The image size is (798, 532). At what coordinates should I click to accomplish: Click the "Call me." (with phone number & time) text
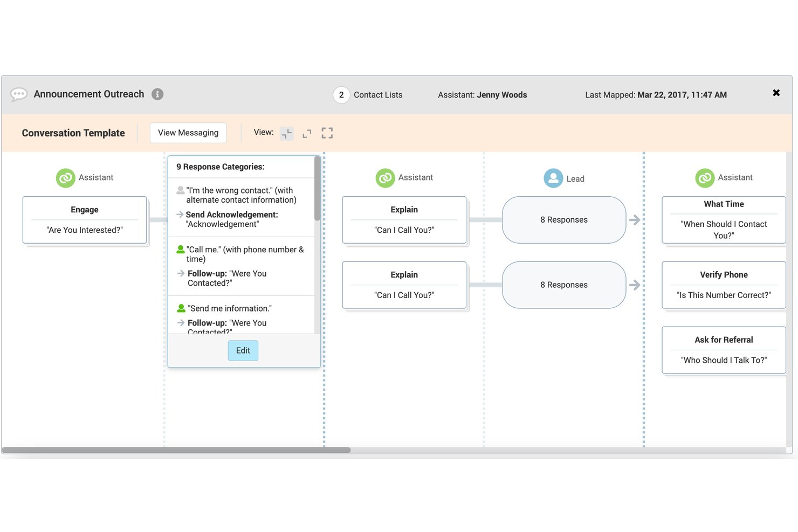[x=245, y=254]
